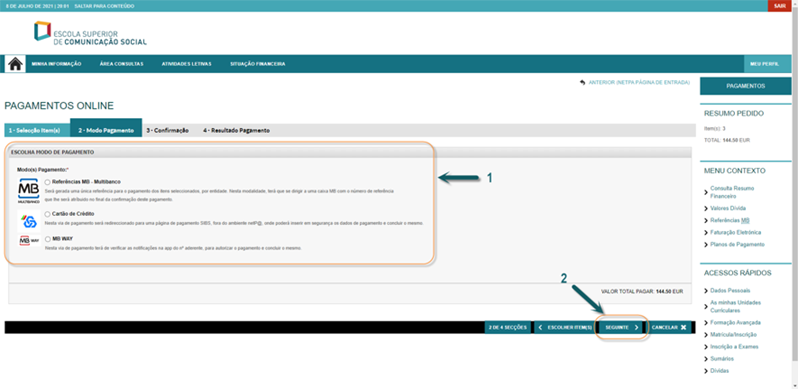Click the back arrow icon beside Anterior
Screen dimensions: 798x389
(x=582, y=82)
